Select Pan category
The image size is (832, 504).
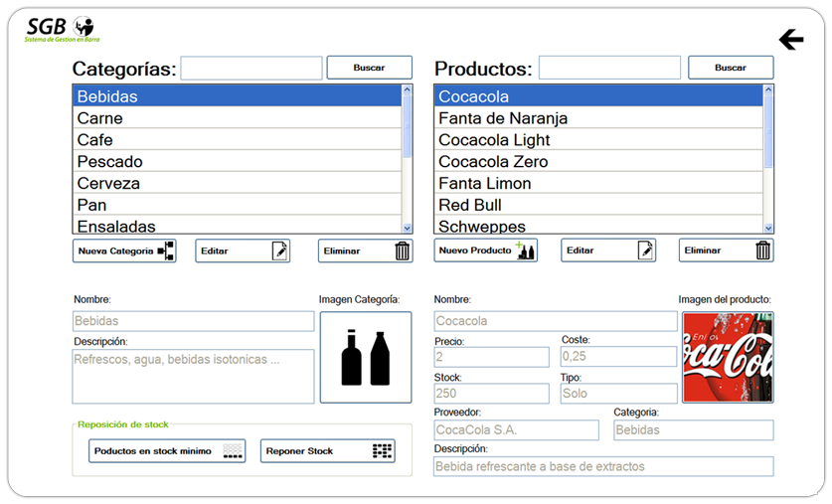[238, 205]
